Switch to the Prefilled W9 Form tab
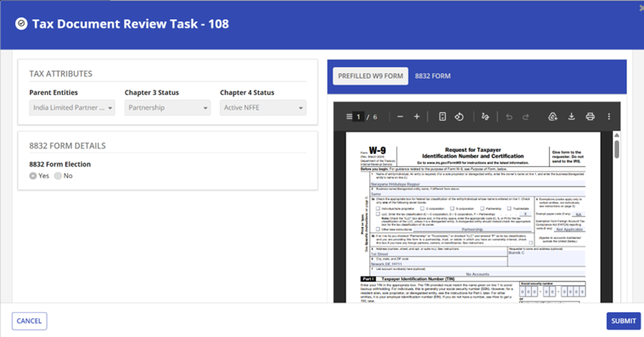This screenshot has width=644, height=337. 370,76
